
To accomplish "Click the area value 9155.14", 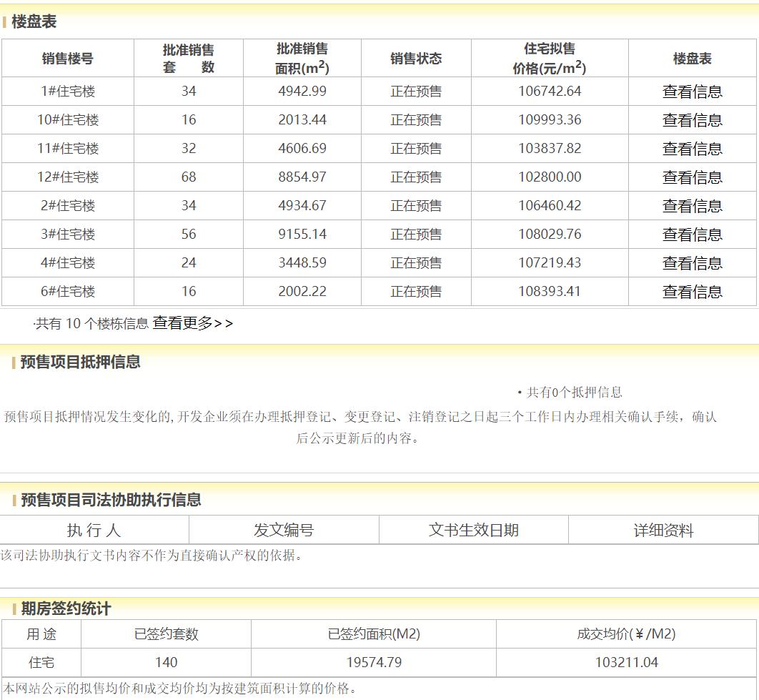I will (302, 234).
